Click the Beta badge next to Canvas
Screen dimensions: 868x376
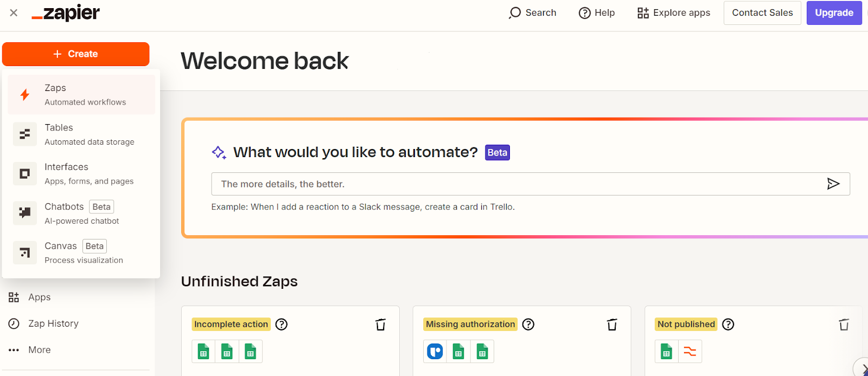pos(94,246)
